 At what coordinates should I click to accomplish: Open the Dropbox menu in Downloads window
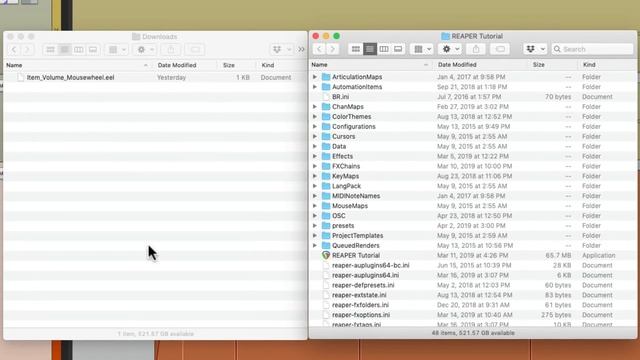pos(282,50)
